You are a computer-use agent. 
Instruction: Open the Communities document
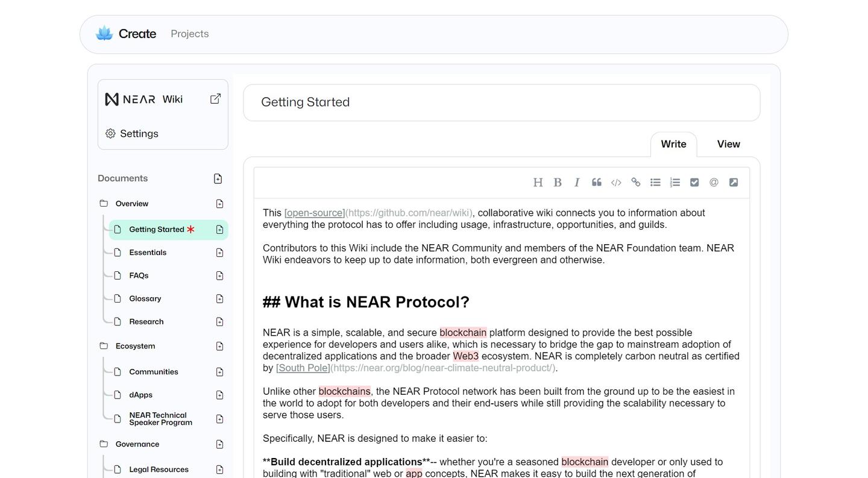(154, 372)
